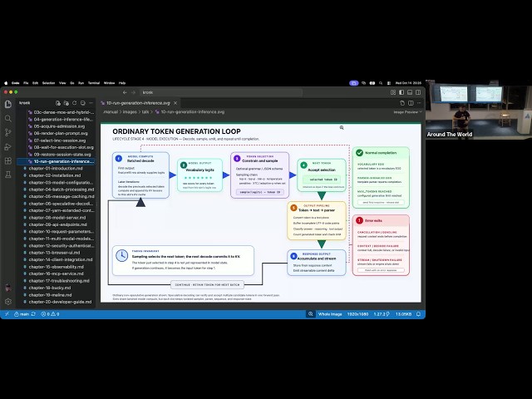Open 07-select-imc-session.svg file

[x=57, y=140]
